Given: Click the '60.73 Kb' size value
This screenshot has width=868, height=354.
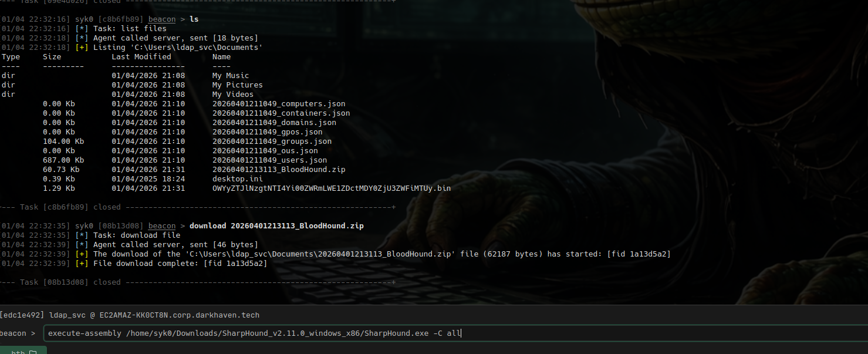Looking at the screenshot, I should [61, 170].
